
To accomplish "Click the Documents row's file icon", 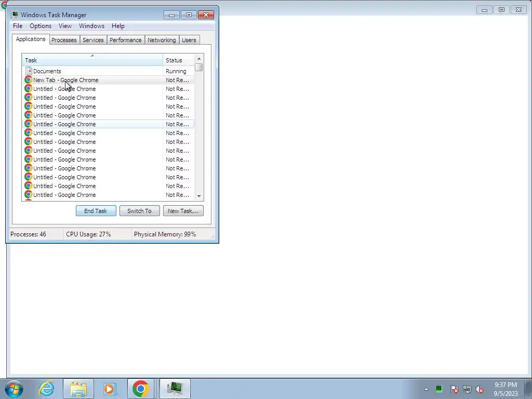I will [29, 71].
